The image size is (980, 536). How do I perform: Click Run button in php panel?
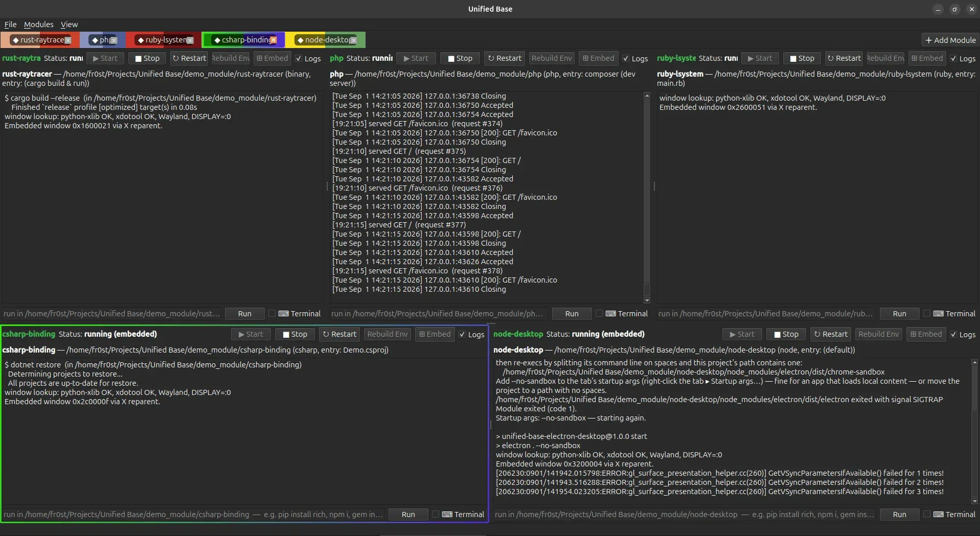coord(572,314)
